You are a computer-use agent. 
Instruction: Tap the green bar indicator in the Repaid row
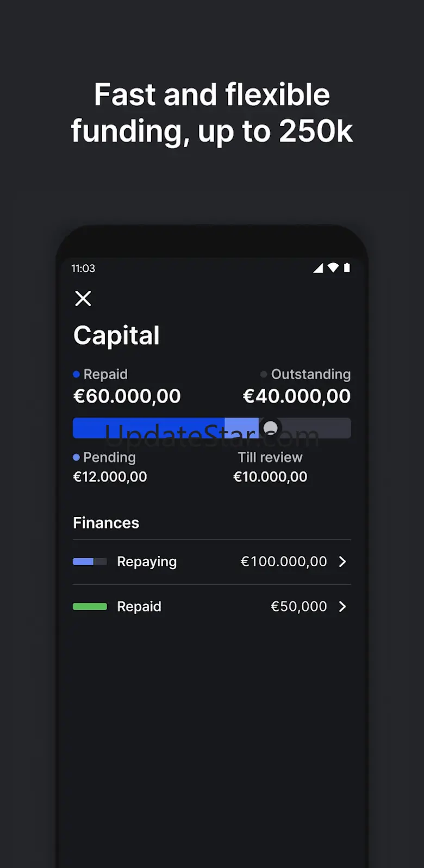(x=90, y=607)
